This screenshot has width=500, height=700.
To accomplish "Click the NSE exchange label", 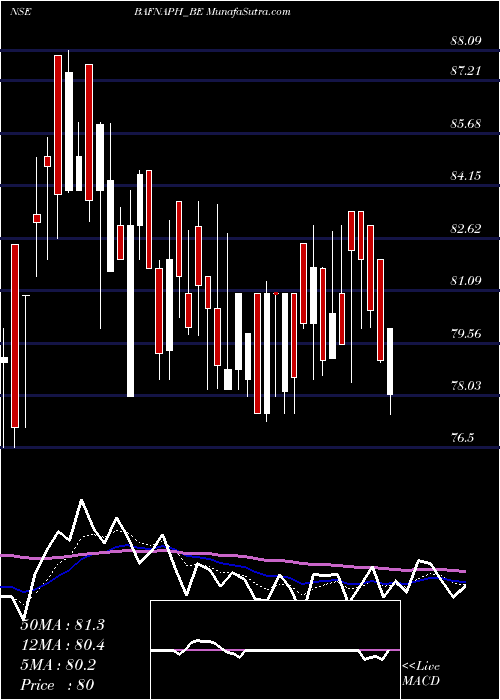I will [20, 12].
